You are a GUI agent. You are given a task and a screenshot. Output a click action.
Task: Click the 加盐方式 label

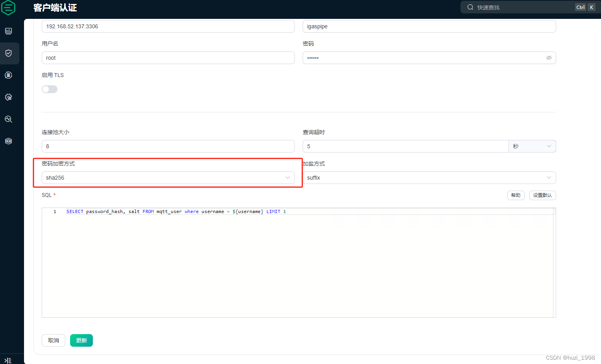(x=314, y=164)
